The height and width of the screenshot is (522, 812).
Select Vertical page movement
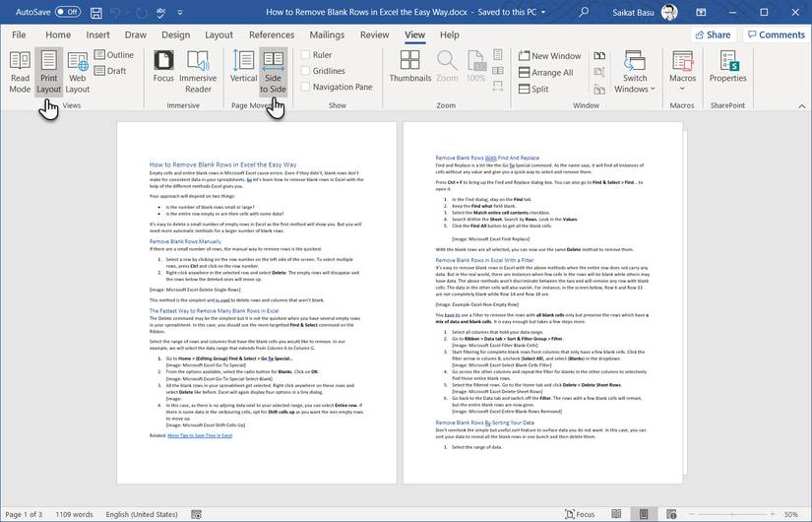(x=243, y=66)
